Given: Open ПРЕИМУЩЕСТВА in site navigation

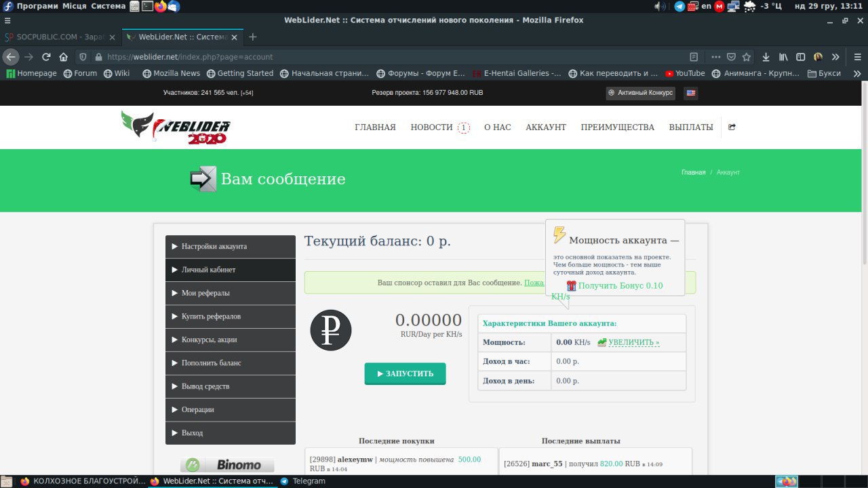Looking at the screenshot, I should click(x=618, y=127).
